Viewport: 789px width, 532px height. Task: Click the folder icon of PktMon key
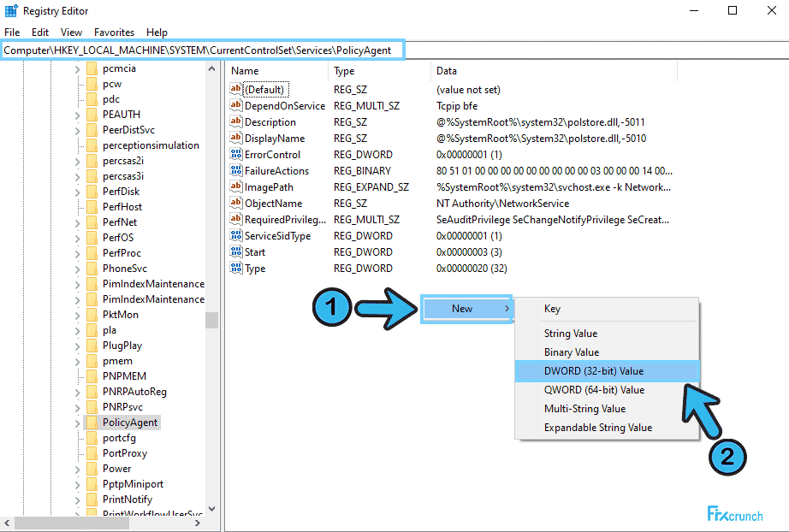(92, 315)
